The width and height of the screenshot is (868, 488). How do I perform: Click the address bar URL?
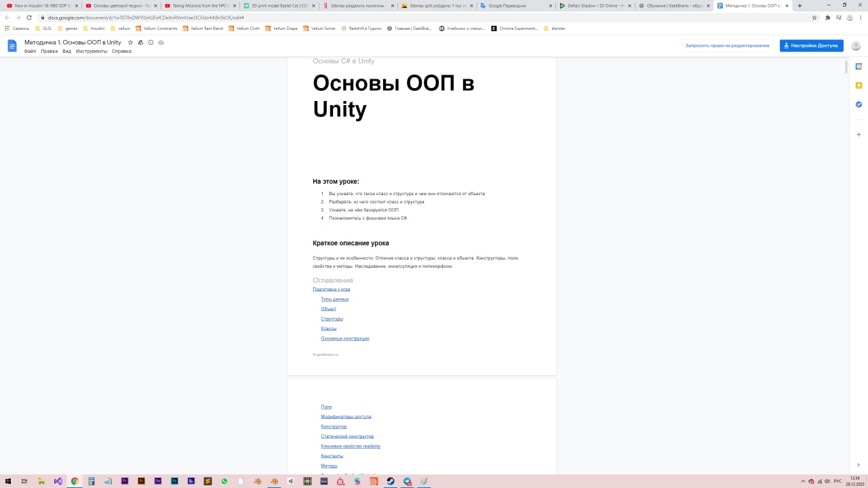click(146, 18)
